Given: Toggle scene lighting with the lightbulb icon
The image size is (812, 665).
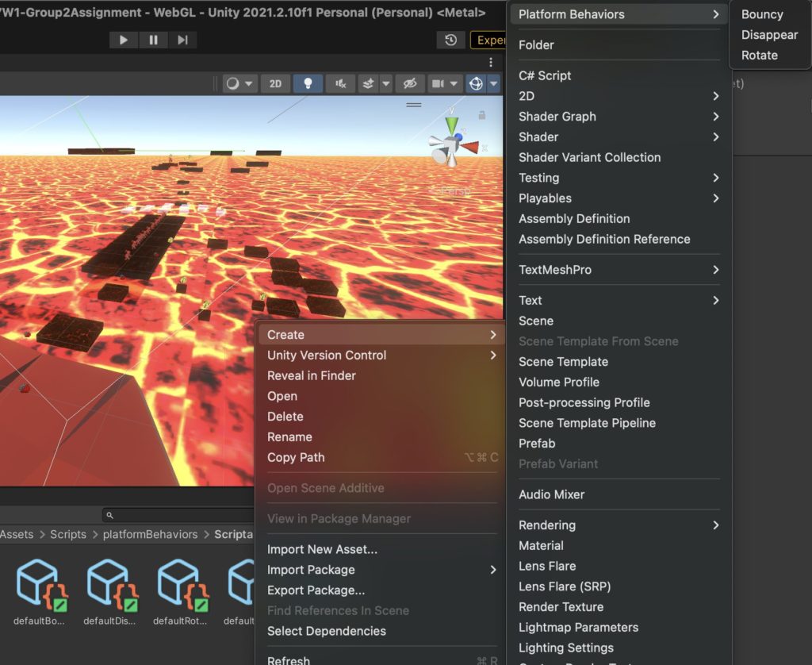Looking at the screenshot, I should [308, 83].
